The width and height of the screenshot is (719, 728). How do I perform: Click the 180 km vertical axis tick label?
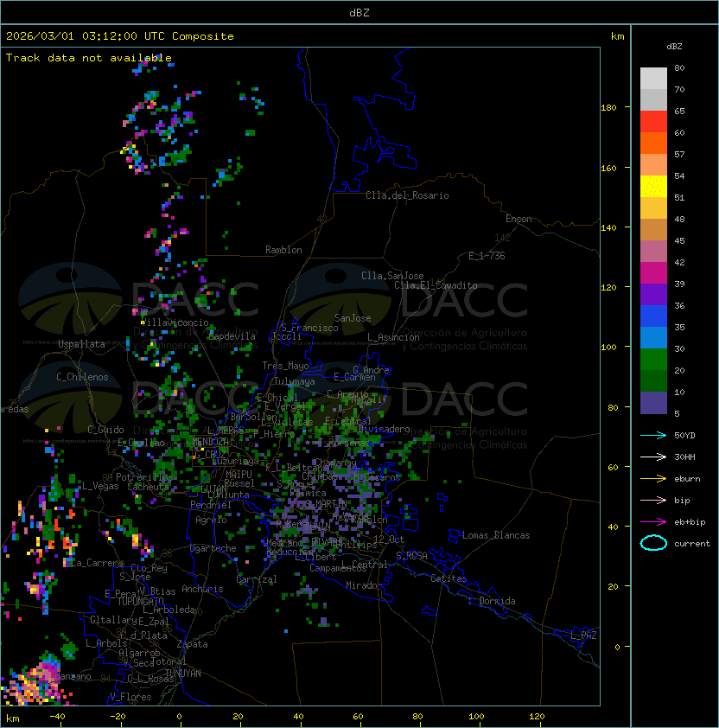[608, 108]
